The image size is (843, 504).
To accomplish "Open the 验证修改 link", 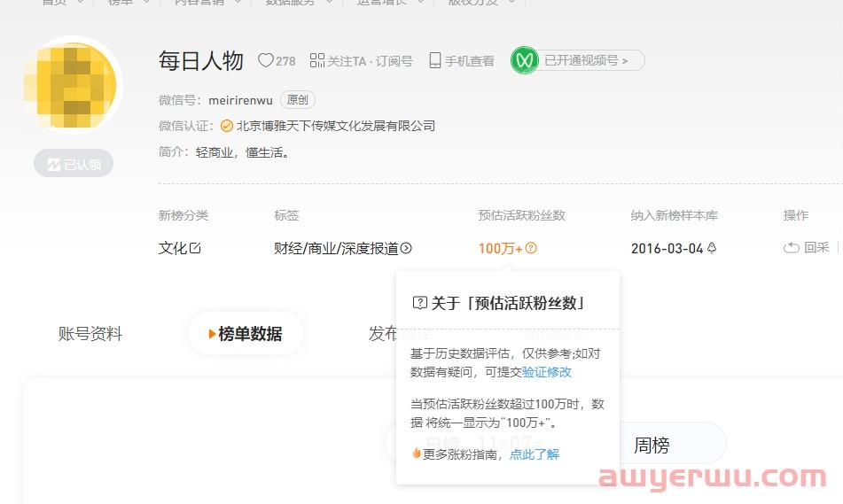I will 547,372.
